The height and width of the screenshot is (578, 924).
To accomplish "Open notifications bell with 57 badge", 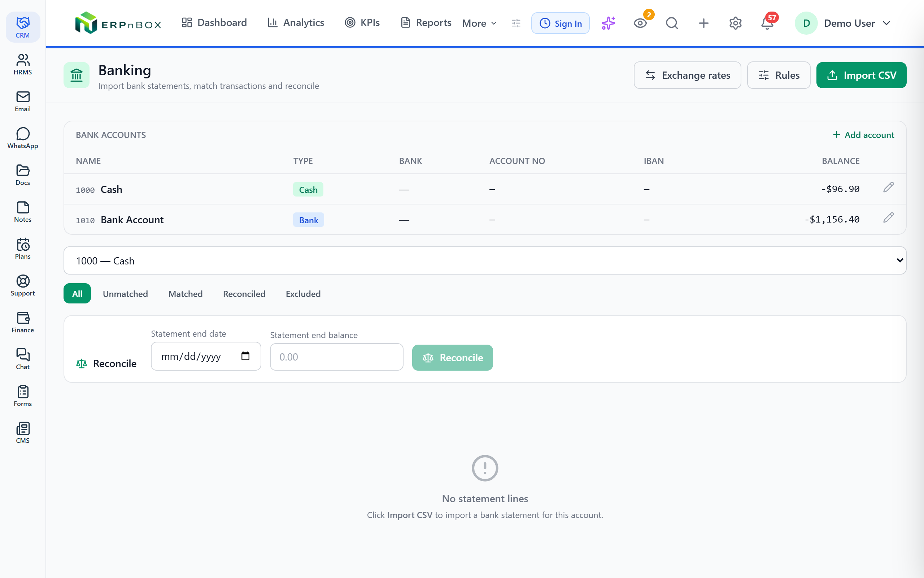I will [x=767, y=23].
